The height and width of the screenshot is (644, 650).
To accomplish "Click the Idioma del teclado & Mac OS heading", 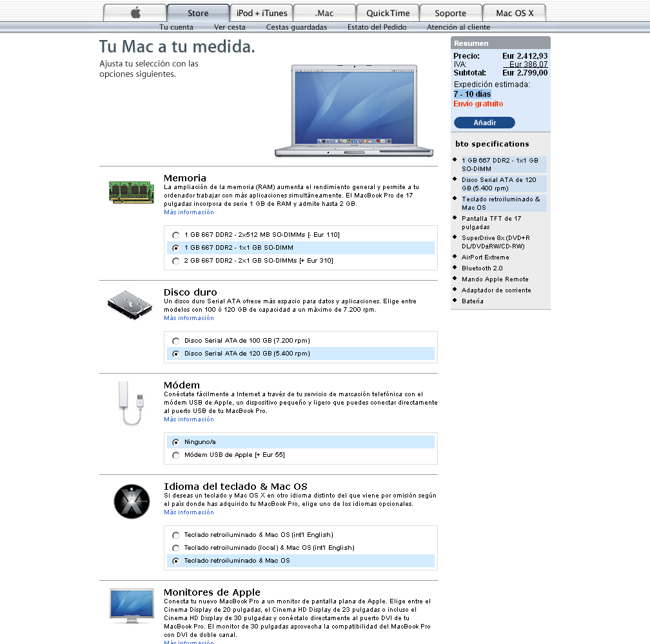I will point(235,487).
